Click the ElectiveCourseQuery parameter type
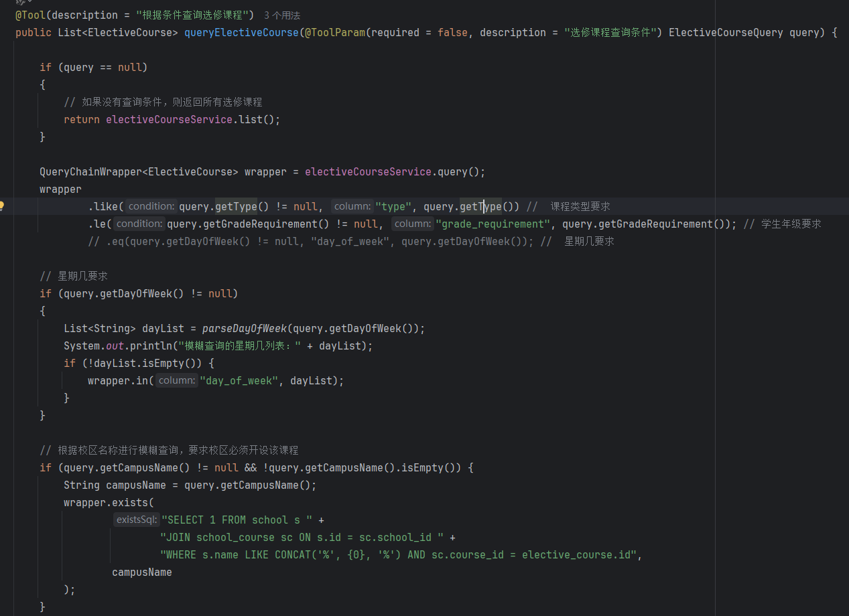This screenshot has height=616, width=849. (x=726, y=32)
